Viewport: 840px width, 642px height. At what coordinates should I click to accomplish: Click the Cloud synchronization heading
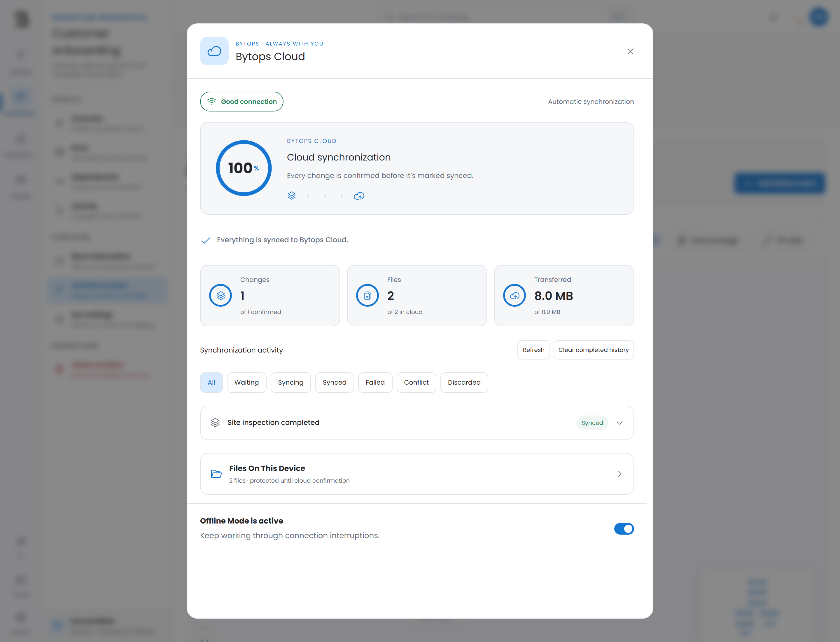(x=338, y=158)
